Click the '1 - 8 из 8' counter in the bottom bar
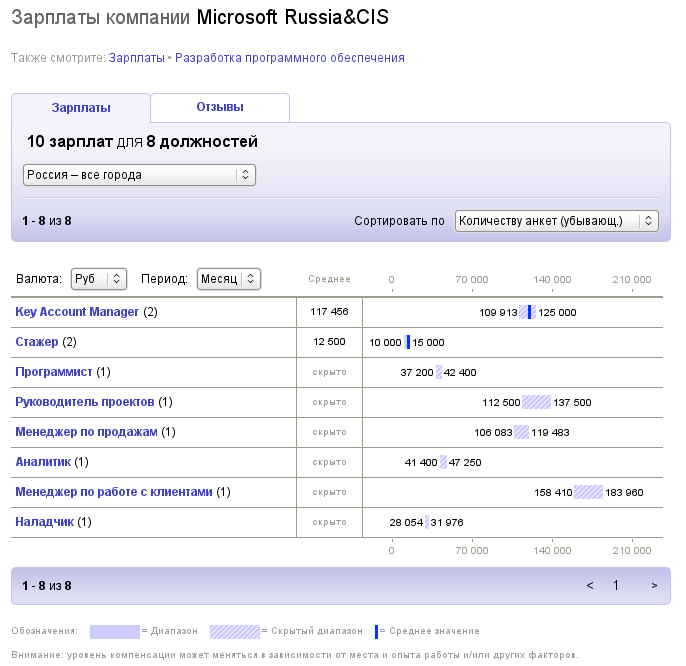This screenshot has height=666, width=686. [x=47, y=586]
